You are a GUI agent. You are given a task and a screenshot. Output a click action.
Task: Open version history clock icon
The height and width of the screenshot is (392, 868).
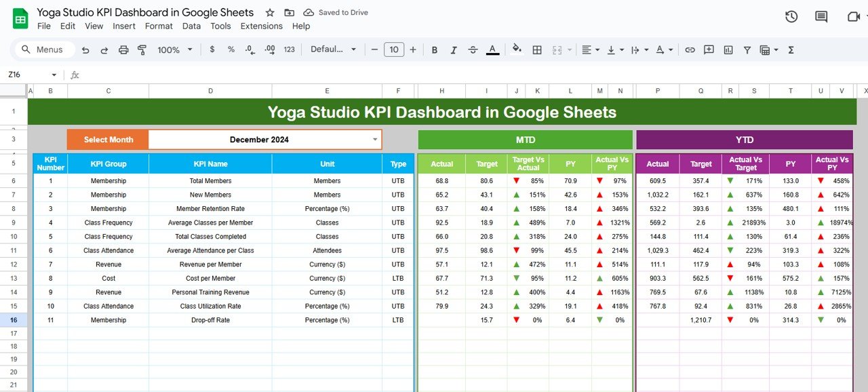coord(791,17)
